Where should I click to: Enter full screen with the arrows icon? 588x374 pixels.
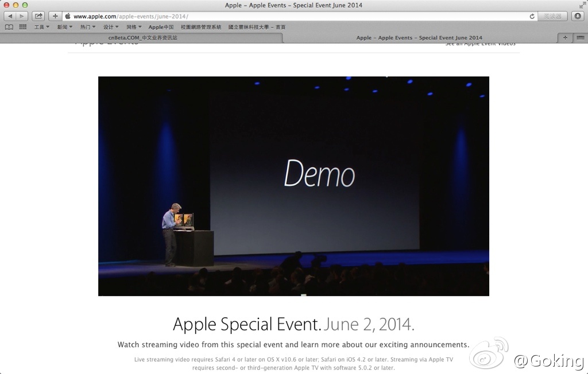[582, 5]
